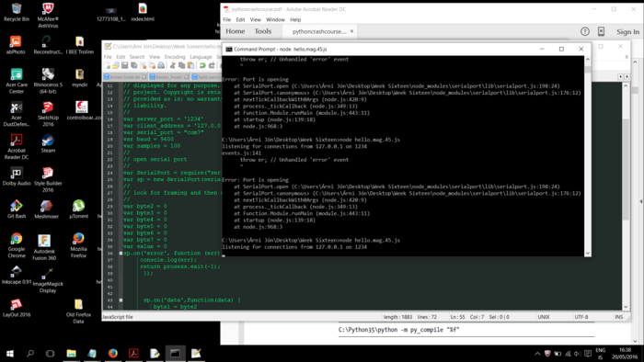Open the Search menu in Notepad++
644x362 pixels.
137,57
